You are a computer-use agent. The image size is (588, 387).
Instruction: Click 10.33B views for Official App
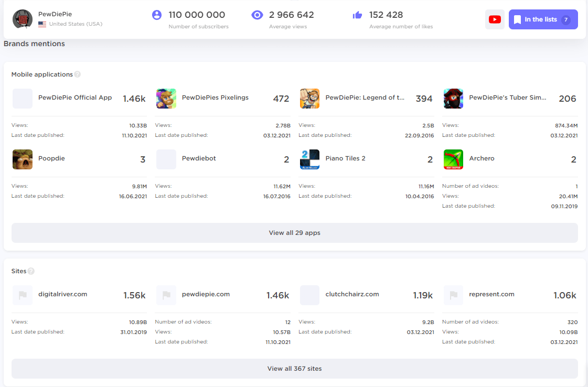click(x=138, y=126)
